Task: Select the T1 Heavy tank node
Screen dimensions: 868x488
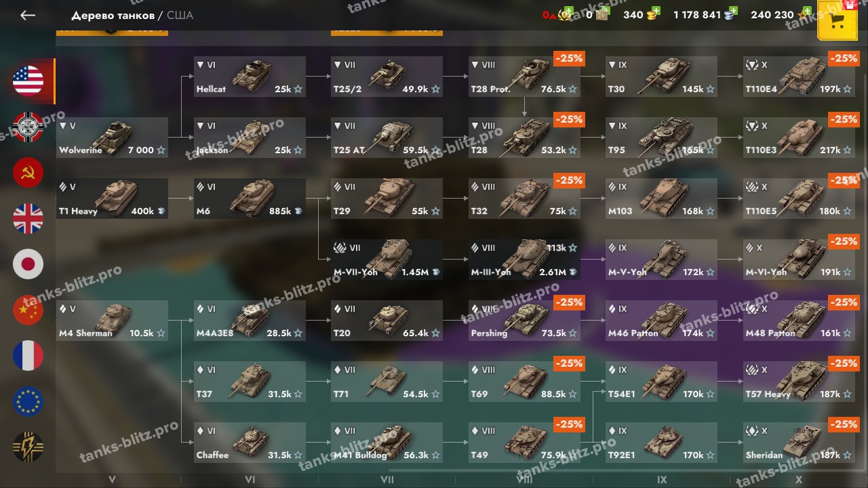Action: tap(112, 199)
